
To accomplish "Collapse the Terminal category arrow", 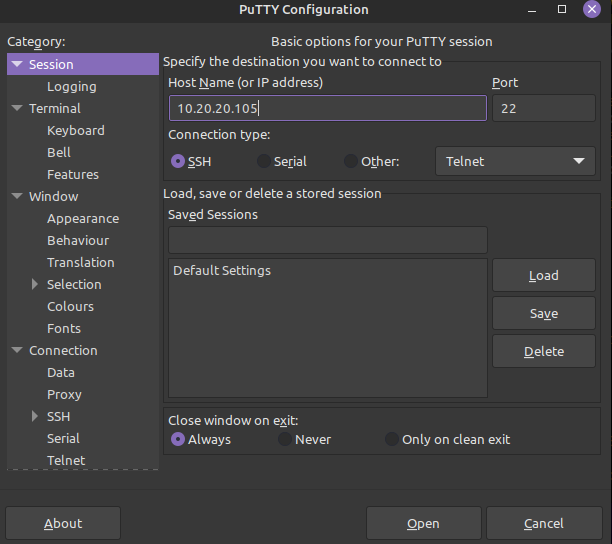I will [17, 108].
